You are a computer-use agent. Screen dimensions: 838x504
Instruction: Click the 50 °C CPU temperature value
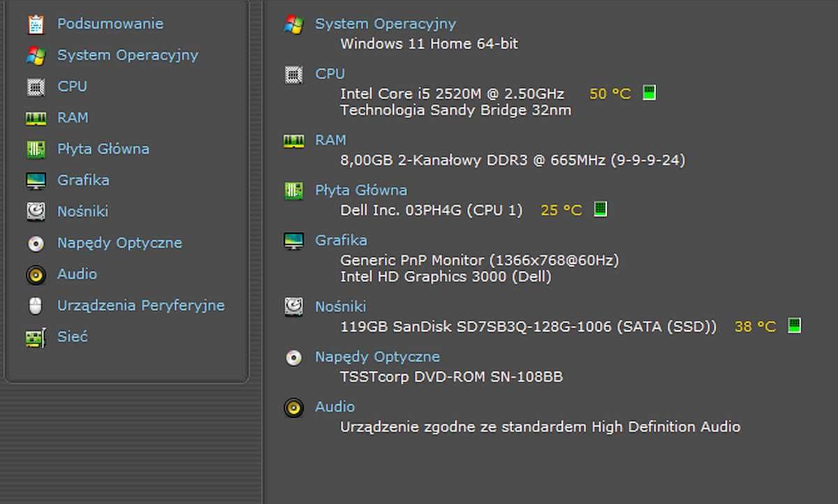[x=610, y=94]
